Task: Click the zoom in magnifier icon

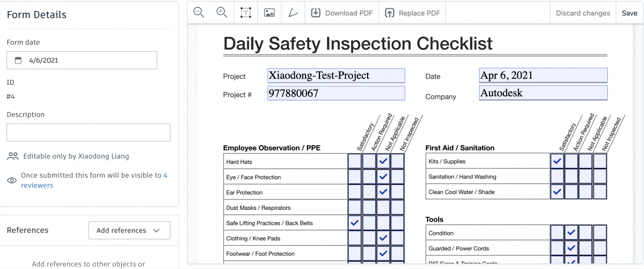Action: pos(222,13)
